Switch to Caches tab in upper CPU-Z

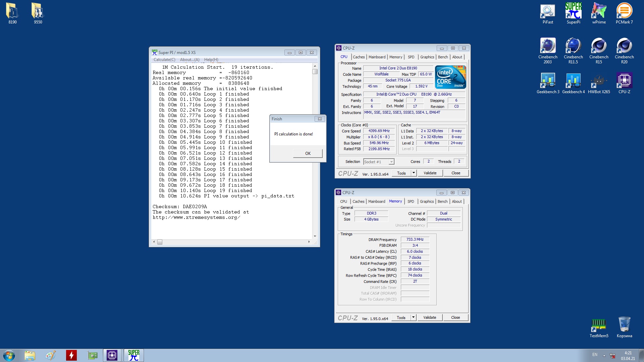click(x=359, y=57)
